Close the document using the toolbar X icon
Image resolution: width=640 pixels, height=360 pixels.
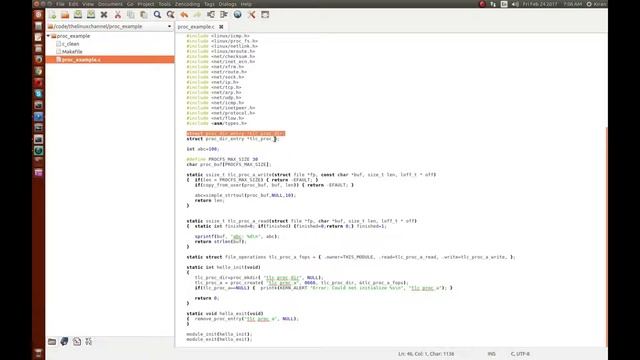(x=104, y=15)
